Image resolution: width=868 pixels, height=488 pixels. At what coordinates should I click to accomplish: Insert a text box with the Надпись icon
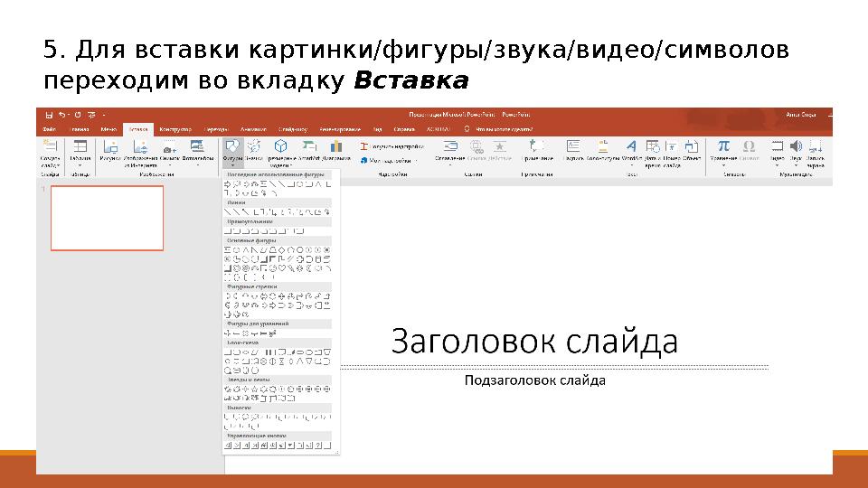(573, 146)
